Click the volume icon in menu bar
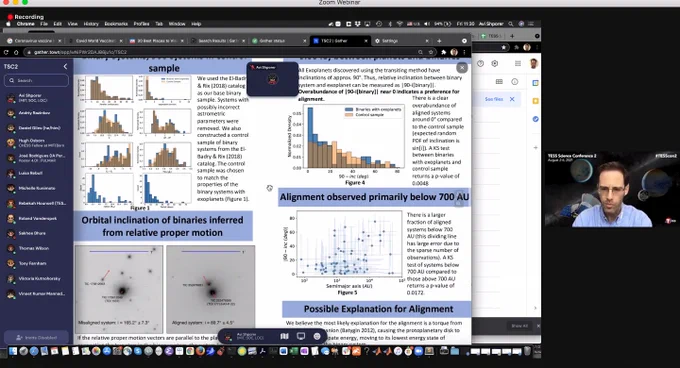 (427, 24)
